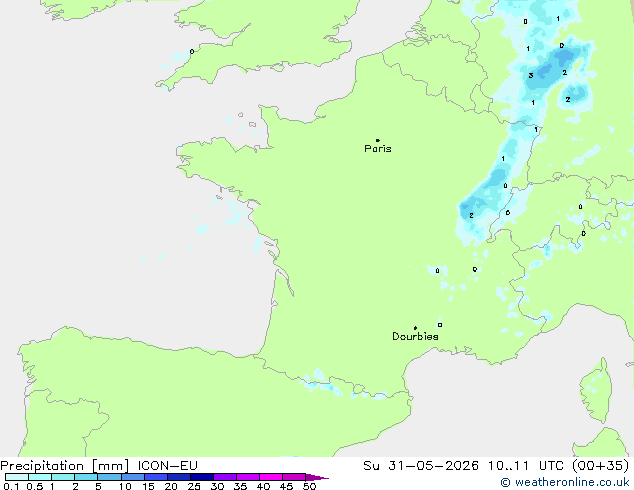The image size is (634, 490).
Task: Click the legend label 10
Action: (125, 486)
